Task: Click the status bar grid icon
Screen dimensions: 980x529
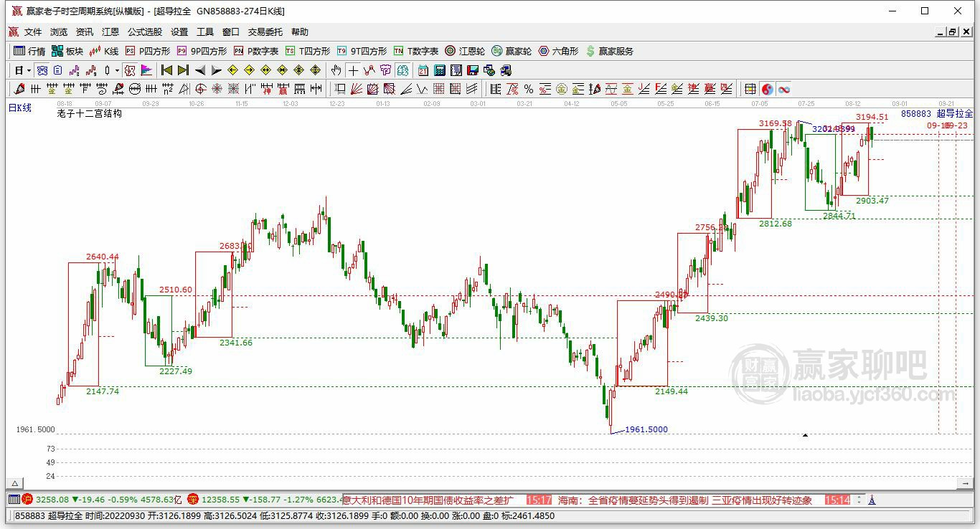Action: pos(14,500)
